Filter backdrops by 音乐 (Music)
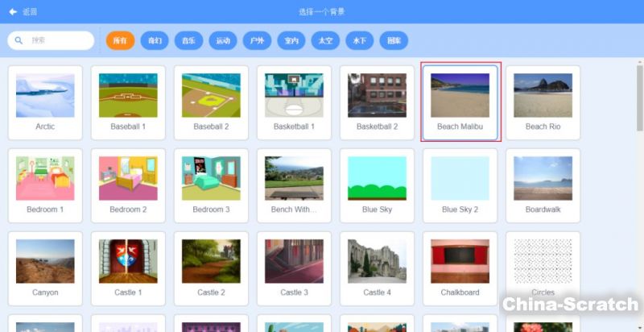 (188, 39)
